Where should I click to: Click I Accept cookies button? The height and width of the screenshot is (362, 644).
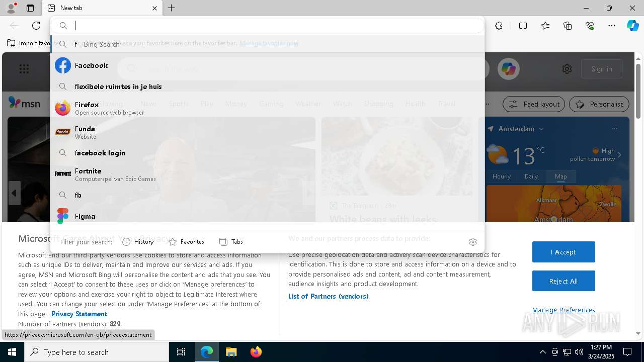click(563, 252)
